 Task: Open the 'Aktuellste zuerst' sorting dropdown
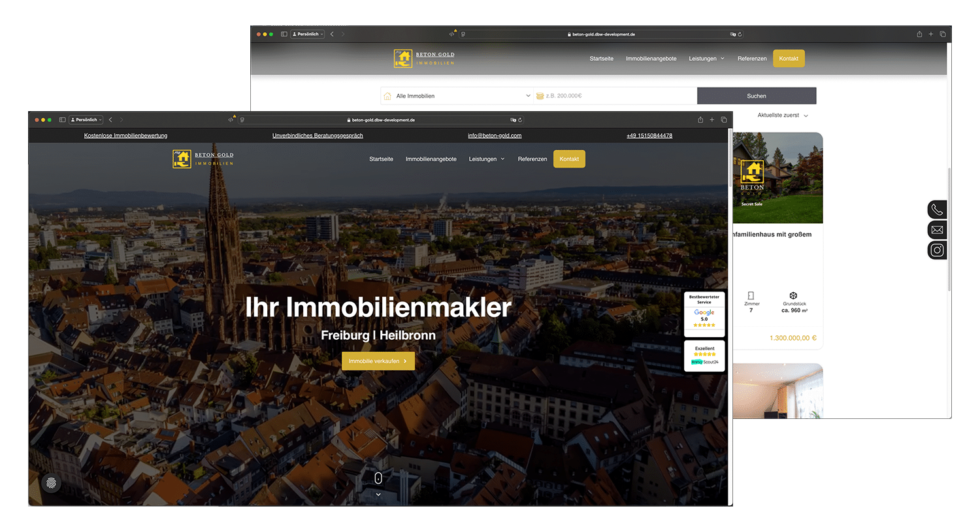click(783, 115)
